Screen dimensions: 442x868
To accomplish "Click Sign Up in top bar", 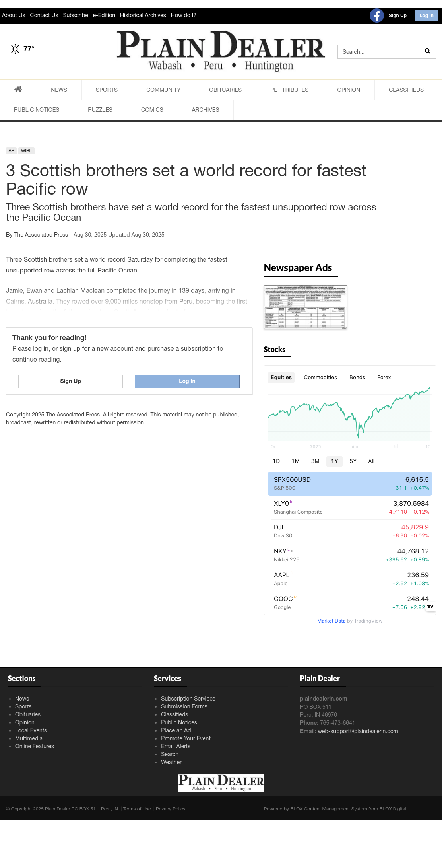I will [397, 16].
